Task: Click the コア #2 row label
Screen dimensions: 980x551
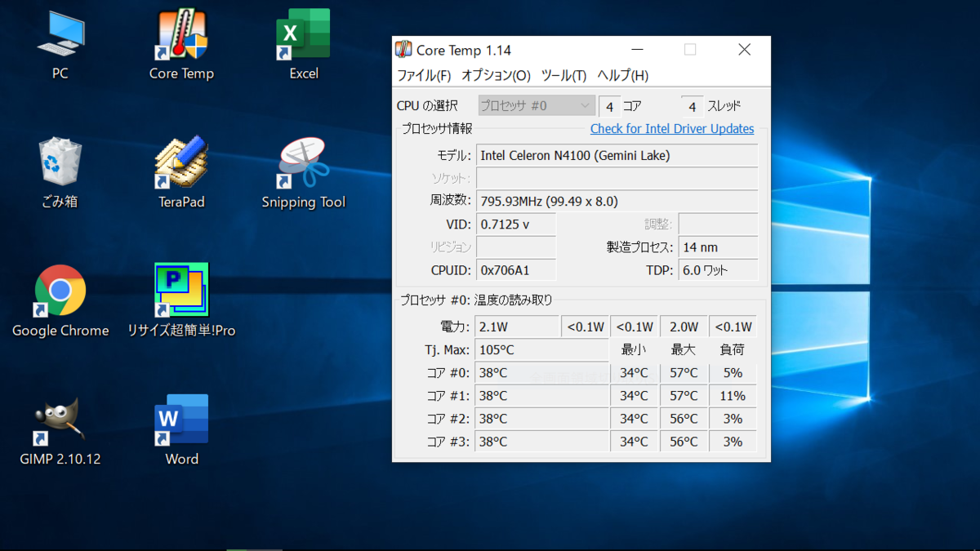Action: 448,419
